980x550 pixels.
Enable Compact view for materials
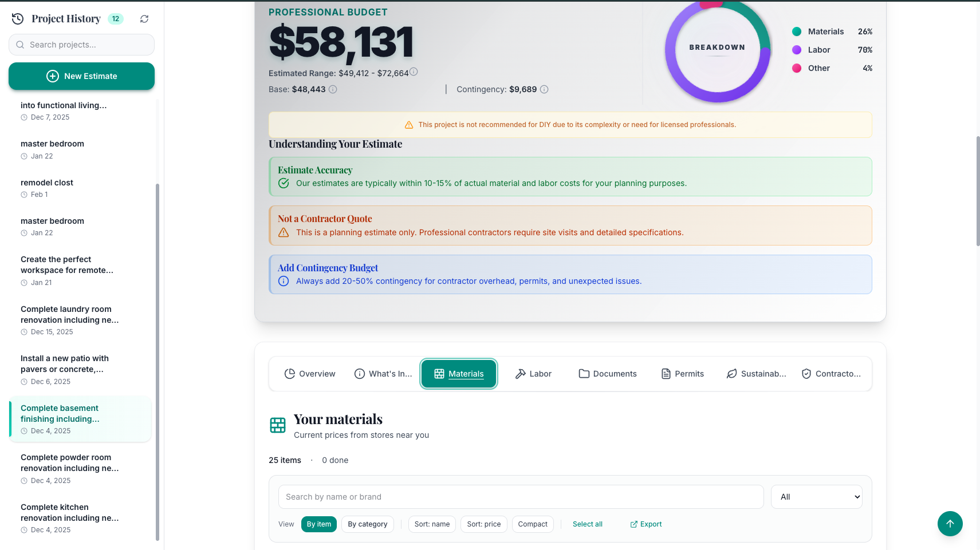(x=532, y=524)
